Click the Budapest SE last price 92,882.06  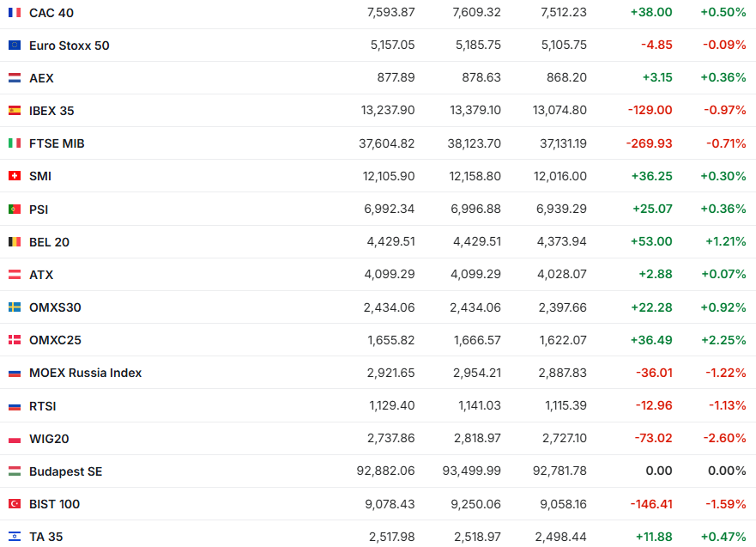tap(385, 471)
